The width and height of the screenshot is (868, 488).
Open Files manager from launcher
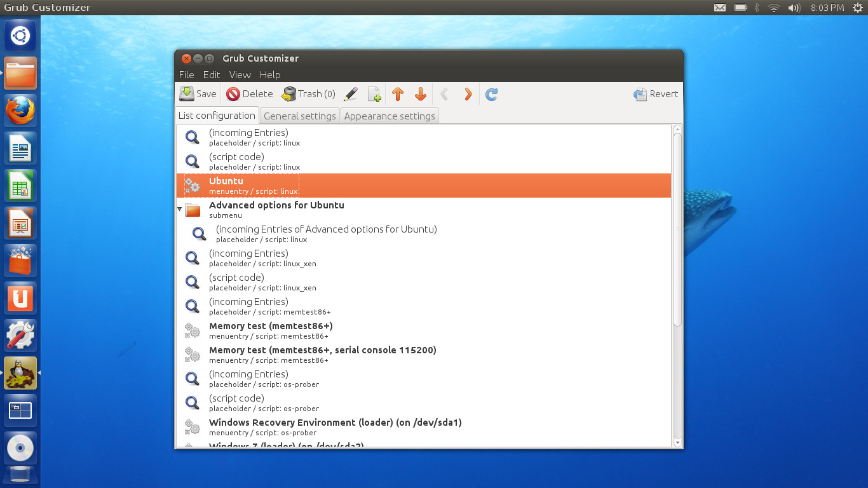(x=20, y=74)
